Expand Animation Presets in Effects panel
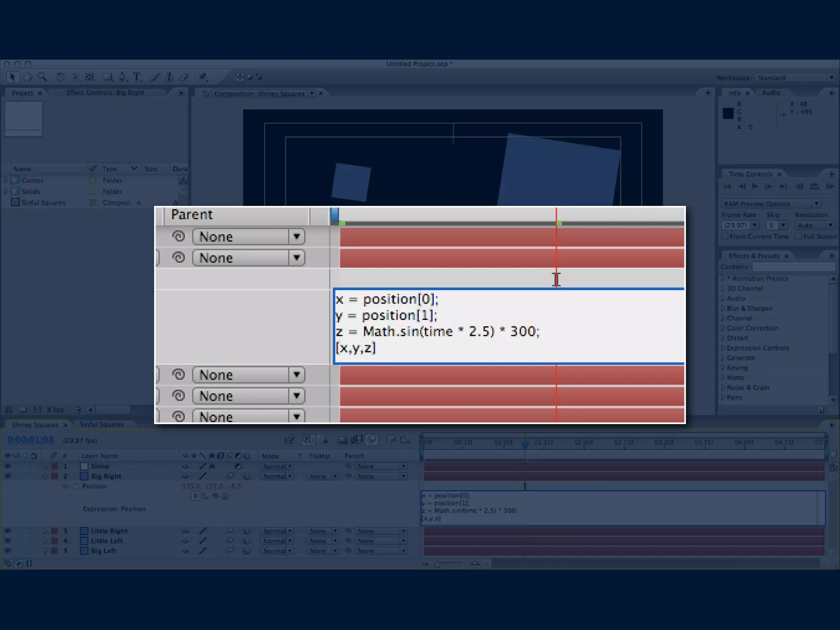The image size is (840, 630). point(723,278)
